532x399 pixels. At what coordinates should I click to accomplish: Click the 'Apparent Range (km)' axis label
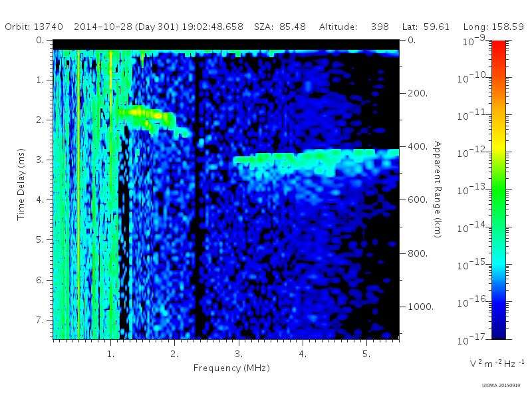coord(438,190)
